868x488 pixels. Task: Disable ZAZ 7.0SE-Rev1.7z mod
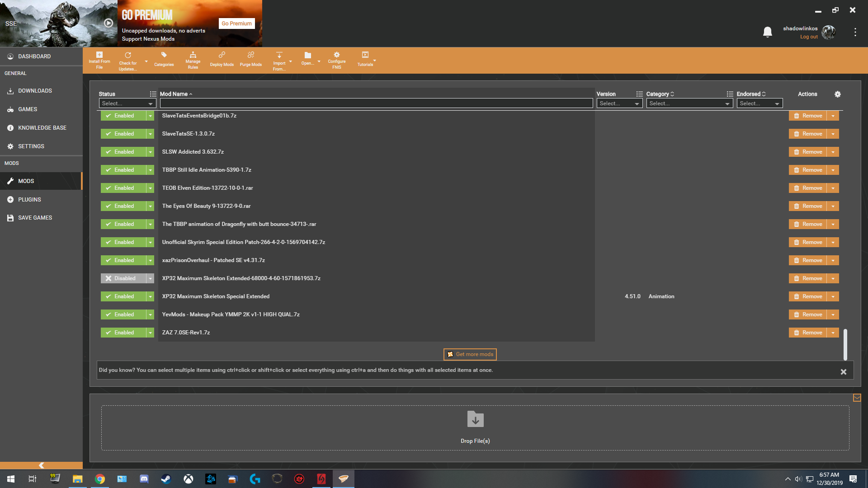pos(123,333)
